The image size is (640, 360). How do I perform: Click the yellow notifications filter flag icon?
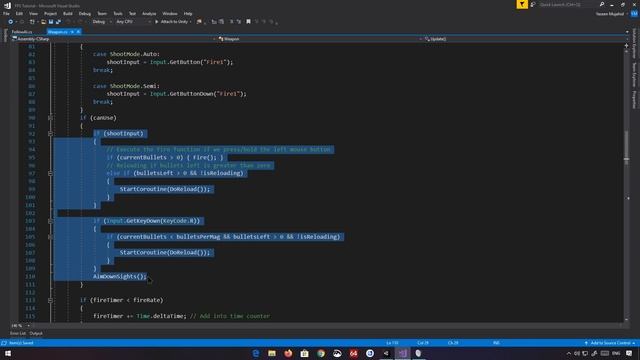(x=522, y=4)
